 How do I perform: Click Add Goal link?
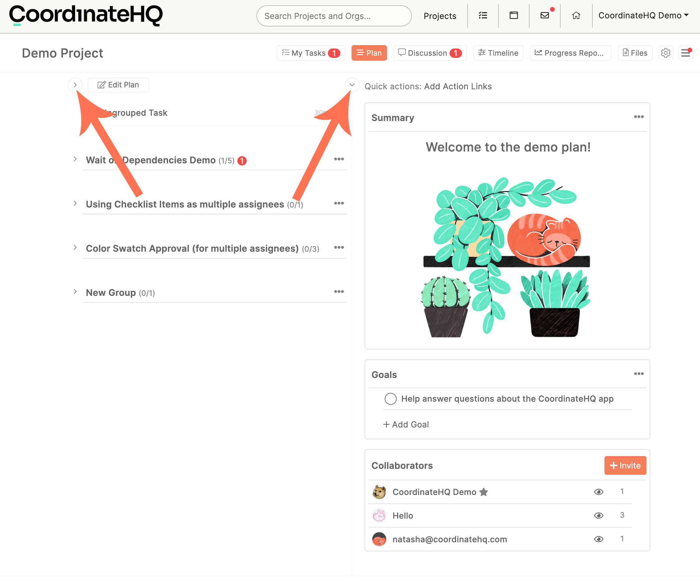click(406, 424)
